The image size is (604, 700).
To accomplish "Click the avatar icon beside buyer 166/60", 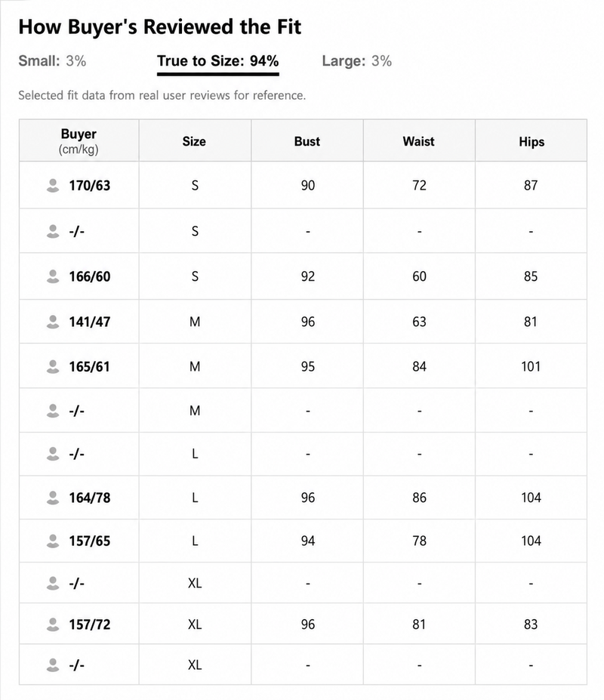I will coord(53,276).
